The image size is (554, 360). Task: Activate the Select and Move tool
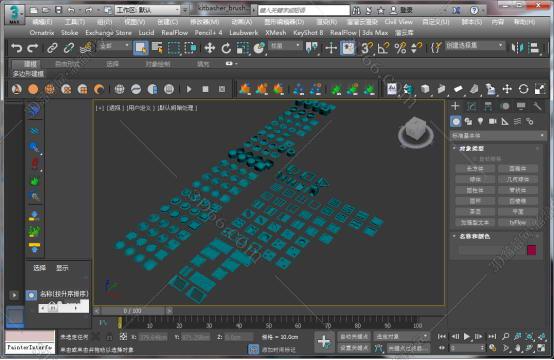210,48
